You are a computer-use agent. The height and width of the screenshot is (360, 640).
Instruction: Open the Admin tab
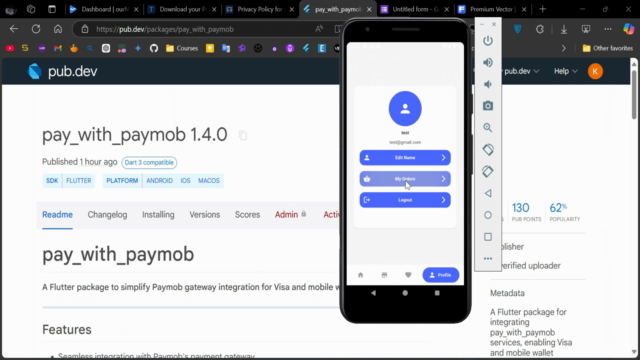(x=290, y=215)
